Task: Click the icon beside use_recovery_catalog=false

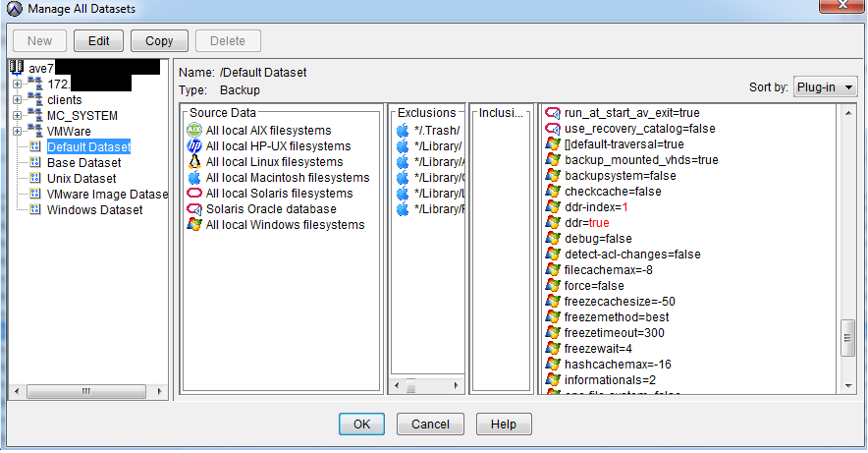Action: pyautogui.click(x=553, y=129)
